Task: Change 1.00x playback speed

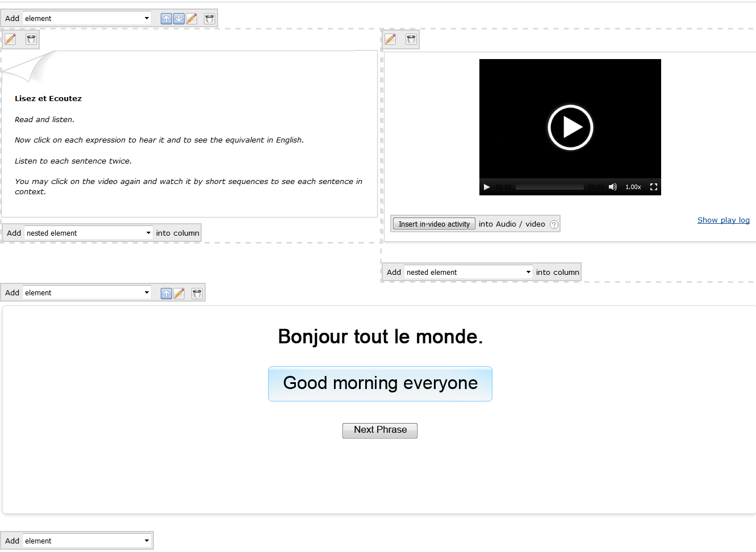Action: coord(633,187)
